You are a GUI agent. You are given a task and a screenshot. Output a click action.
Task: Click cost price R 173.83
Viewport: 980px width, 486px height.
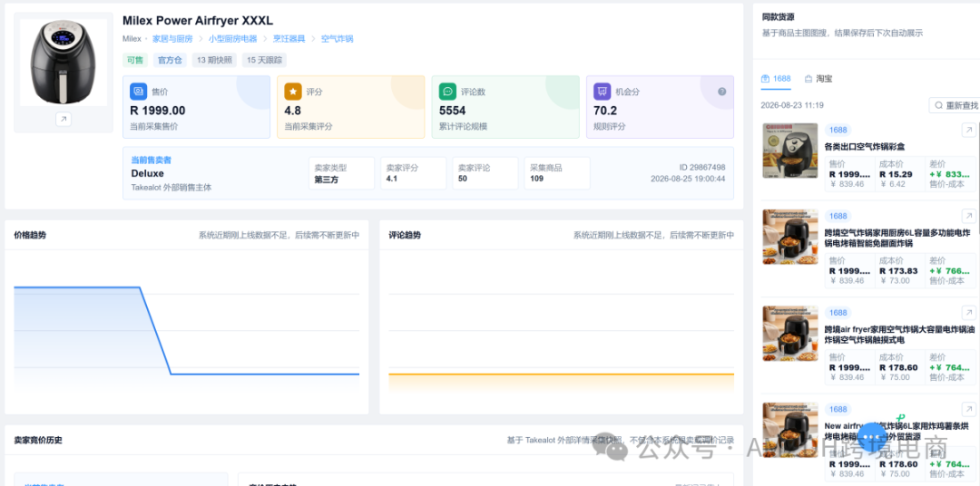[898, 271]
